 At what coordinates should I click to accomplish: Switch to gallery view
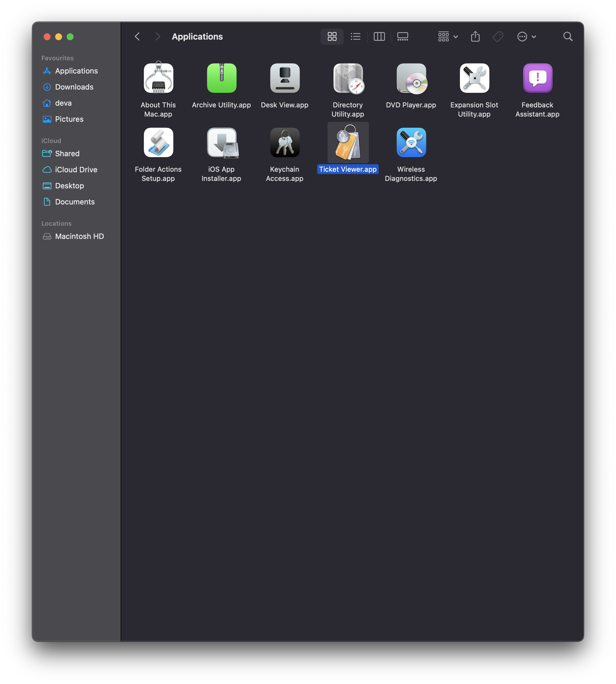[403, 36]
